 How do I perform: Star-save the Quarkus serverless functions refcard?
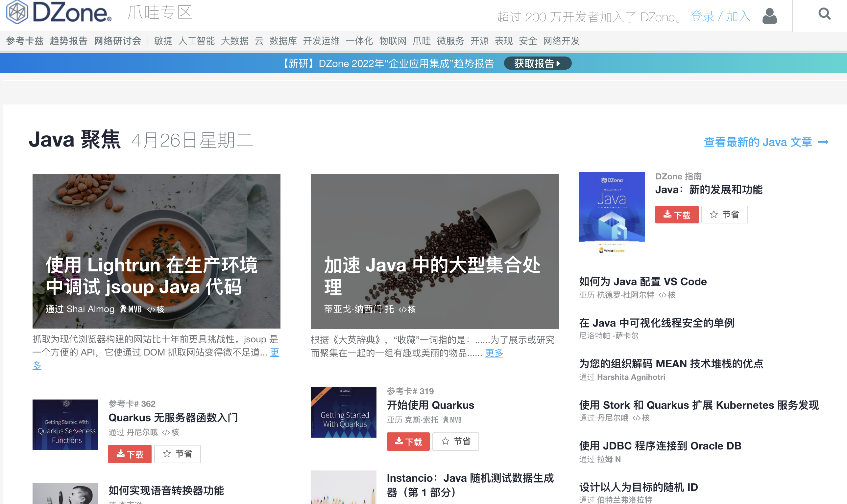[177, 454]
